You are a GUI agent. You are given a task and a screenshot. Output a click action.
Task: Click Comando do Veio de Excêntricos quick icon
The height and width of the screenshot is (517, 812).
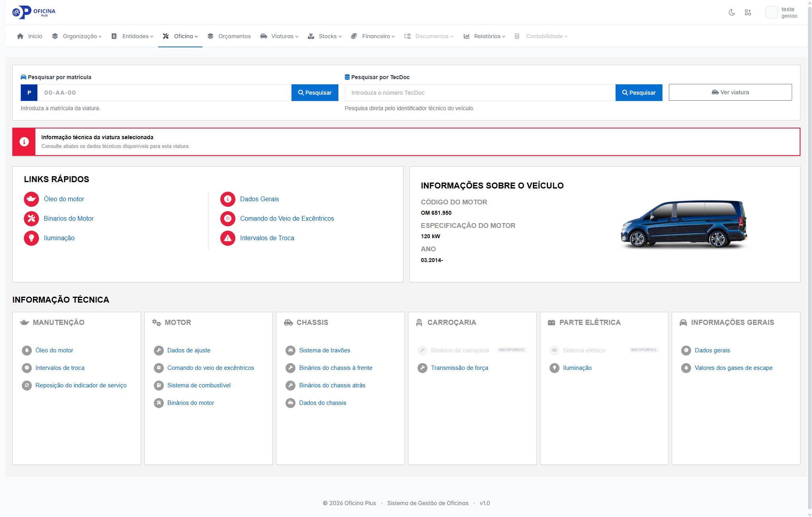[x=228, y=218]
